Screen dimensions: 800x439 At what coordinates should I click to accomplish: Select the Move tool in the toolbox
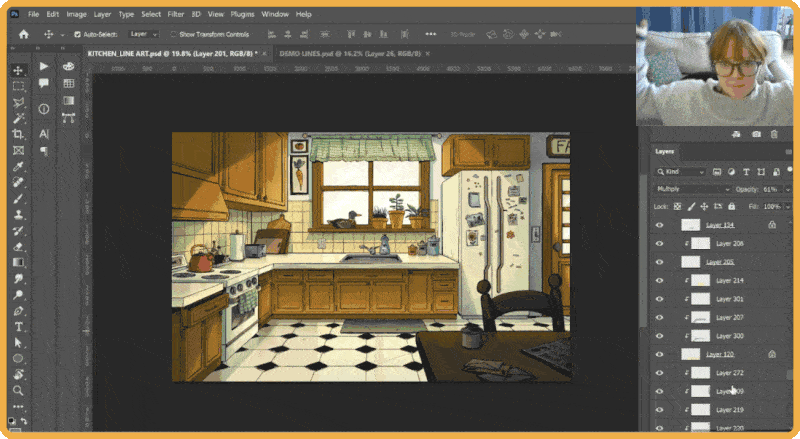pyautogui.click(x=18, y=70)
